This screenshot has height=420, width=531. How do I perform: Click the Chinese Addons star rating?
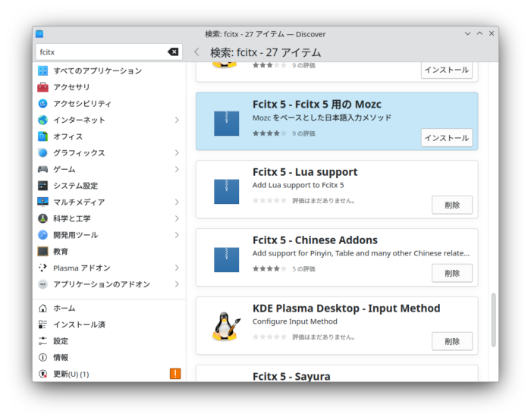(x=269, y=268)
